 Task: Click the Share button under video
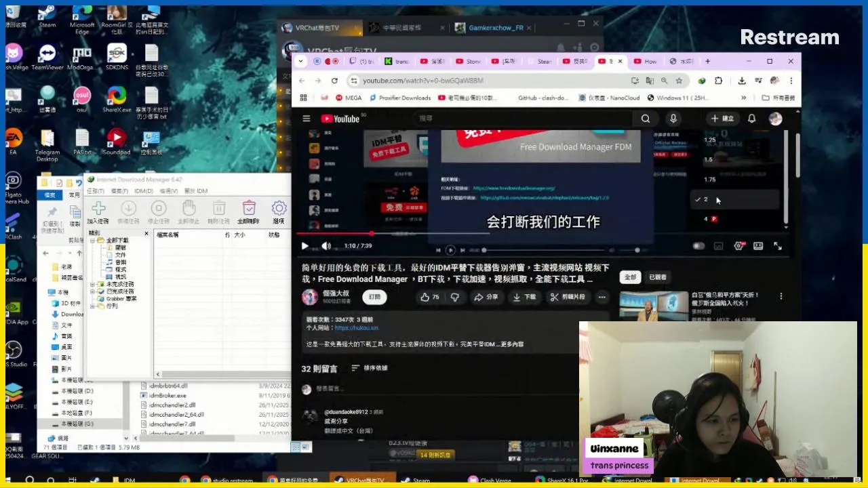[x=486, y=297]
